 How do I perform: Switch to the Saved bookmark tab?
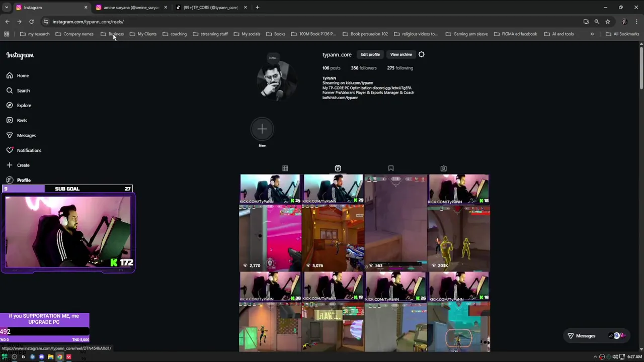coord(391,168)
